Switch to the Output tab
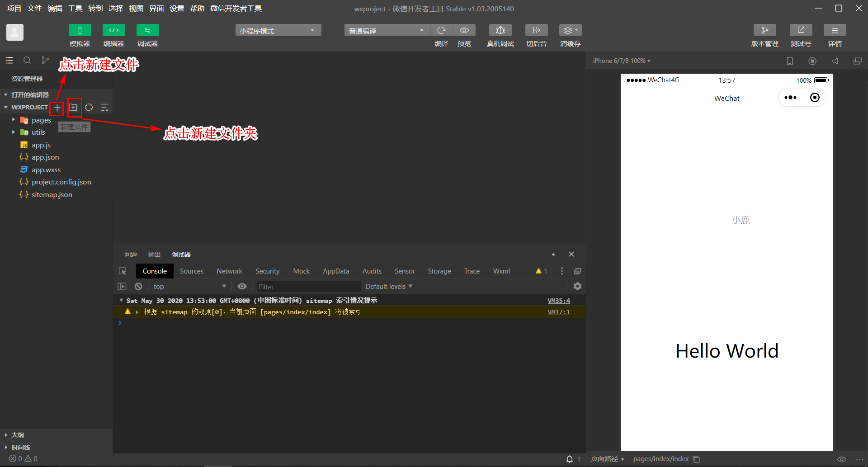 pos(154,255)
